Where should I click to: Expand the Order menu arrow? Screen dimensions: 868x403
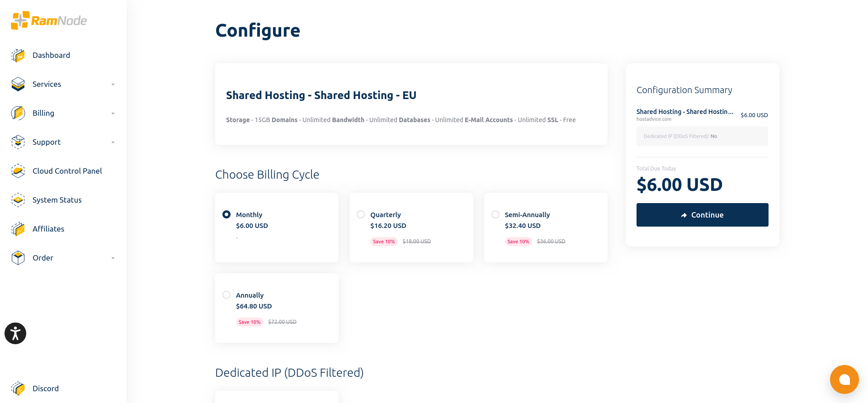pos(113,258)
